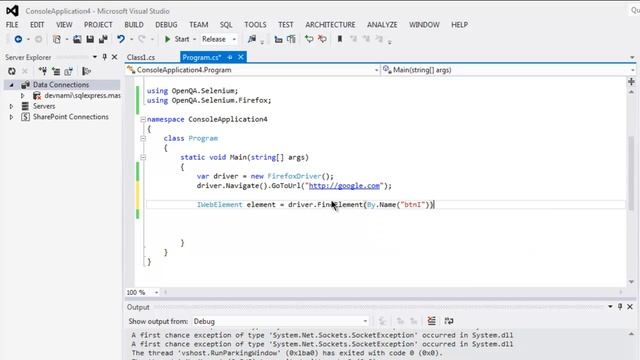Open the ANALYZE menu
This screenshot has width=640, height=360.
click(x=382, y=25)
